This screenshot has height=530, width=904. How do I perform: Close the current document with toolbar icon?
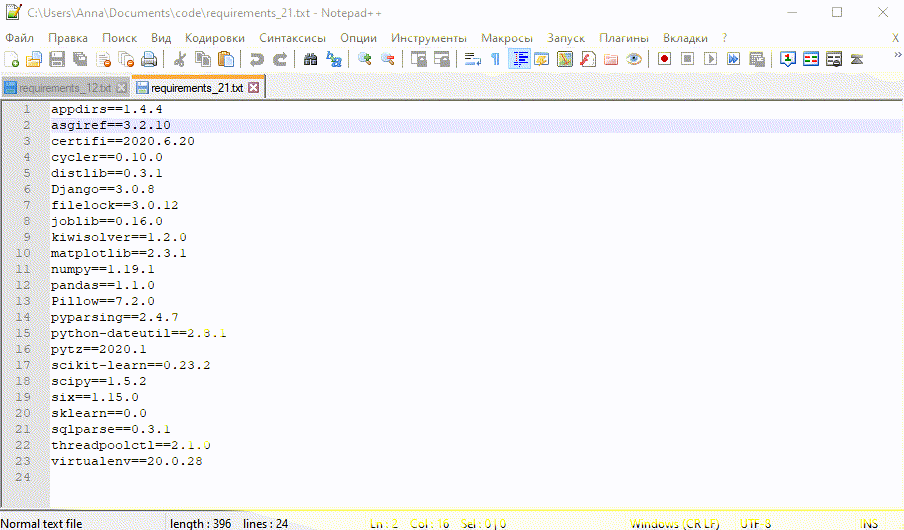[103, 59]
